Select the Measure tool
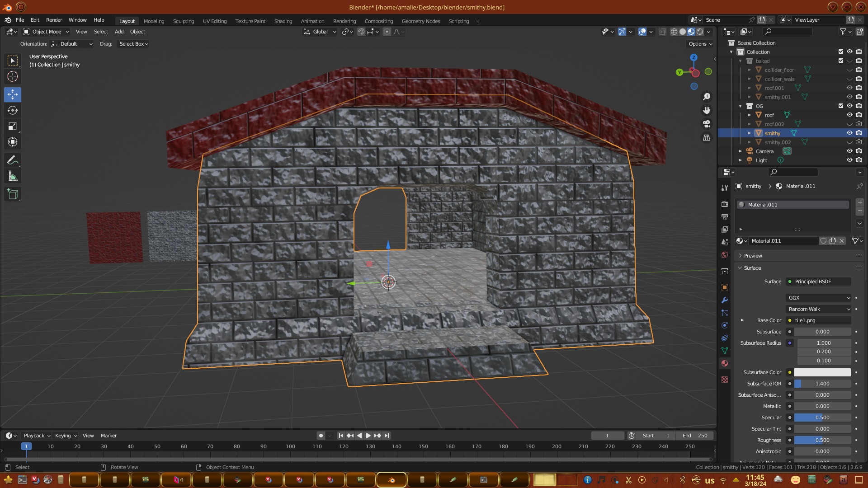Screen dimensions: 868x488 click(13, 177)
